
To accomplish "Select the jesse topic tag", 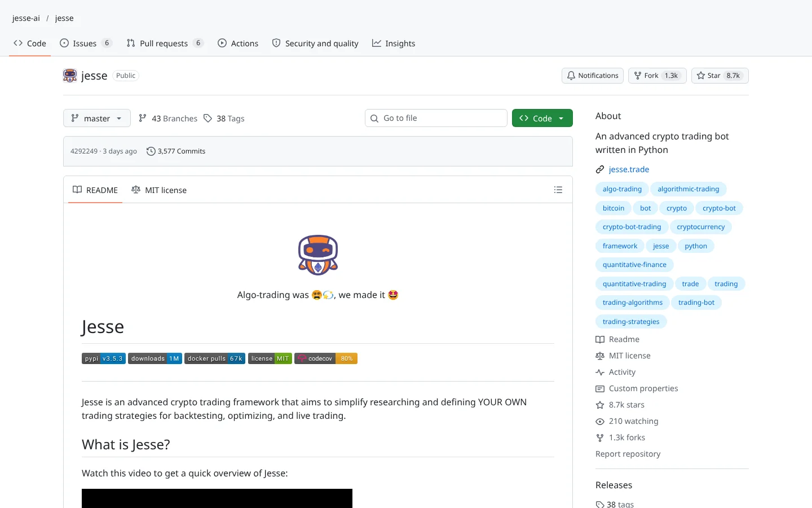I will click(661, 246).
